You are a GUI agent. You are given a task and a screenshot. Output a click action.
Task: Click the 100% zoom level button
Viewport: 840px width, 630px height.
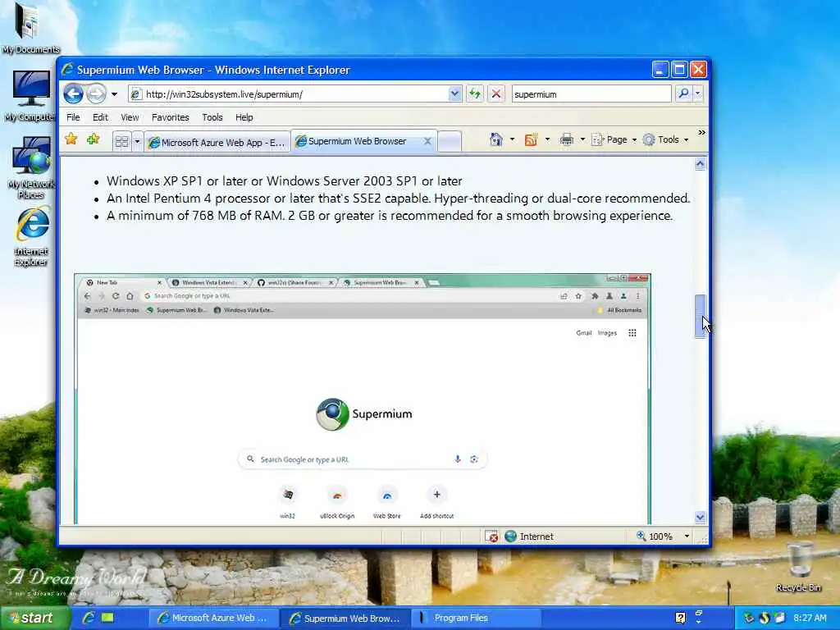click(654, 536)
